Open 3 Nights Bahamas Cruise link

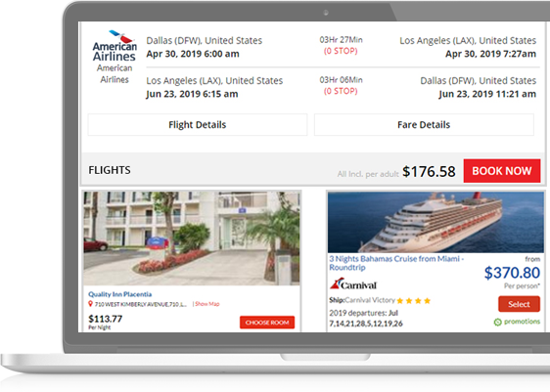click(x=396, y=263)
